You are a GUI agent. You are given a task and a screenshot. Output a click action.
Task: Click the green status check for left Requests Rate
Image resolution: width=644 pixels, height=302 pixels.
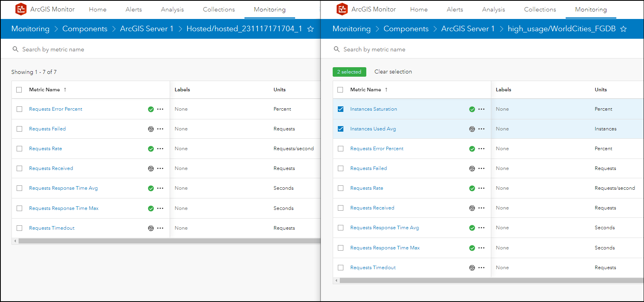tap(151, 149)
